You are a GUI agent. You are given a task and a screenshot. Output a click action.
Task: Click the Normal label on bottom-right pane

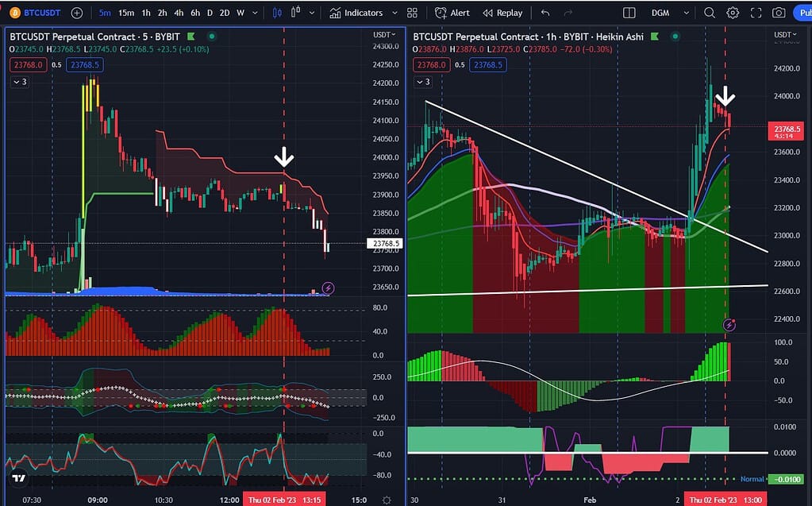click(x=752, y=479)
